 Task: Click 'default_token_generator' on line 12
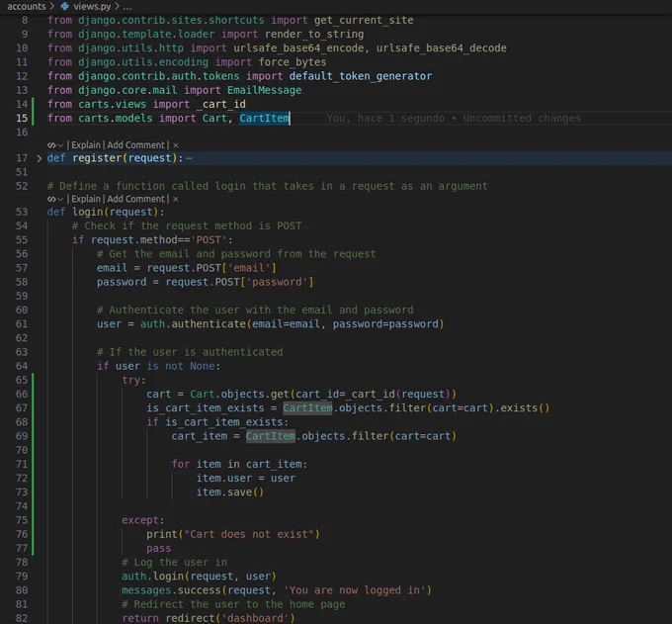tap(361, 76)
